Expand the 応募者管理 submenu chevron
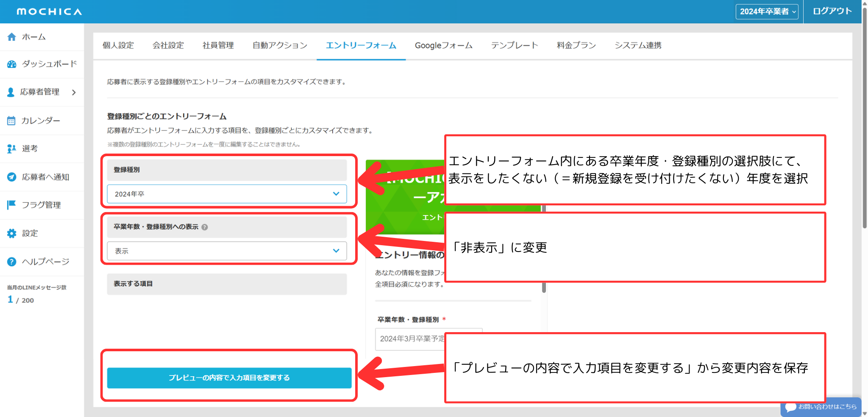 pos(74,92)
